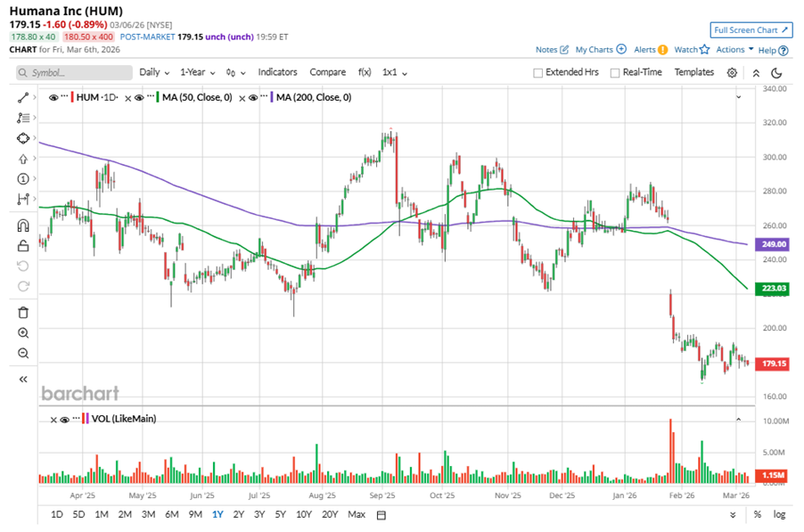Select the arrow marker tool
Image resolution: width=804 pixels, height=532 pixels.
click(x=23, y=159)
